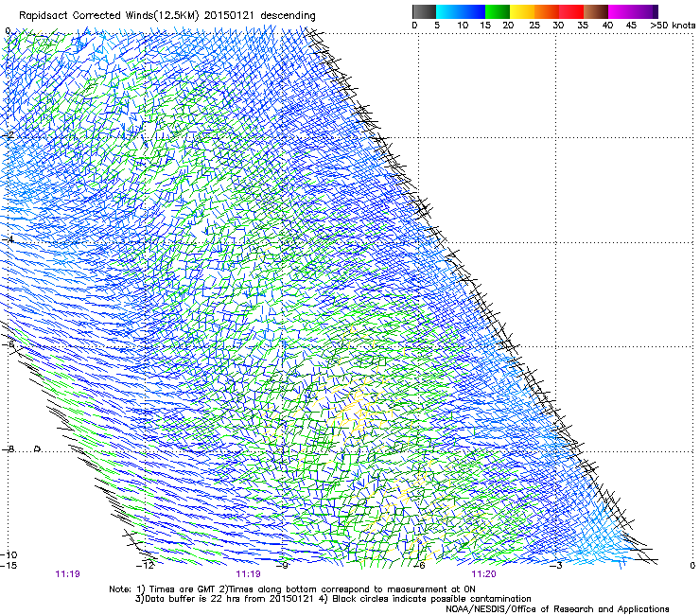Viewport: 700px width, 615px height.
Task: Click the '-12' longitude axis label
Action: (146, 566)
